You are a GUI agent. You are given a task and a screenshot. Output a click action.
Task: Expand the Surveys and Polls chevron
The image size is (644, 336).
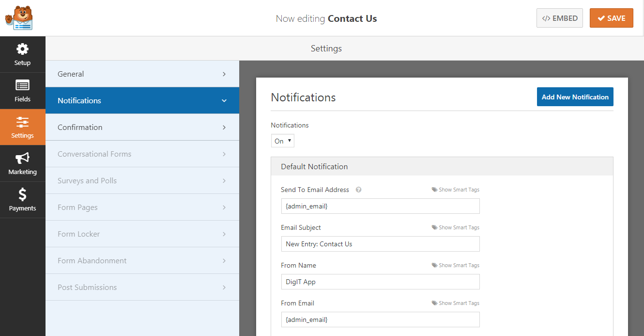[x=224, y=181]
